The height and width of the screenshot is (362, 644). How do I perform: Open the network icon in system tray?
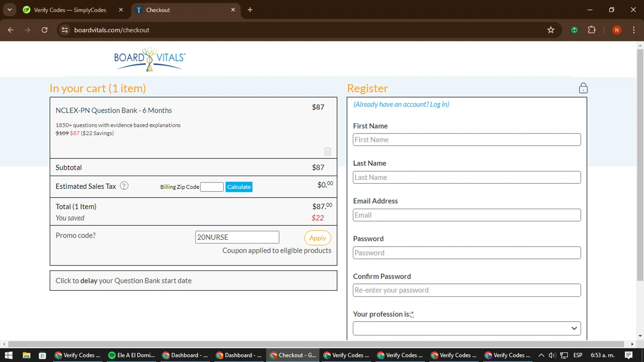[x=564, y=355]
